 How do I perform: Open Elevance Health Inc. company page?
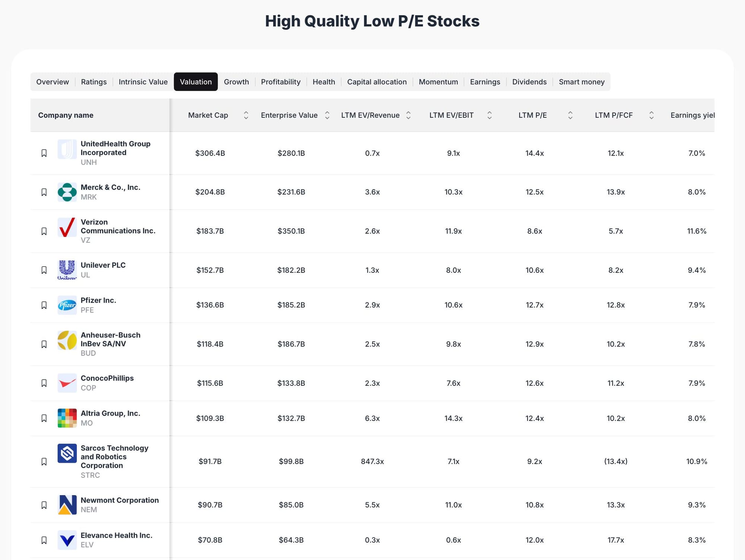coord(116,535)
